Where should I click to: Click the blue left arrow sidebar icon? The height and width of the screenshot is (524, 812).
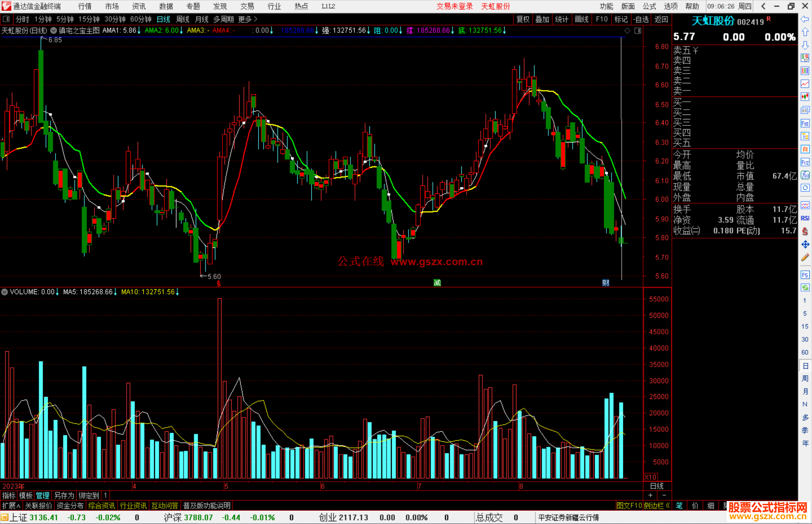[805, 19]
